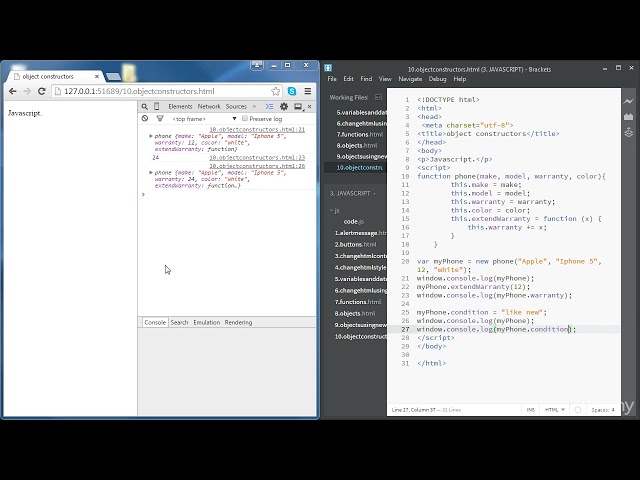
Task: Enable Preserve log checkbox
Action: 244,118
